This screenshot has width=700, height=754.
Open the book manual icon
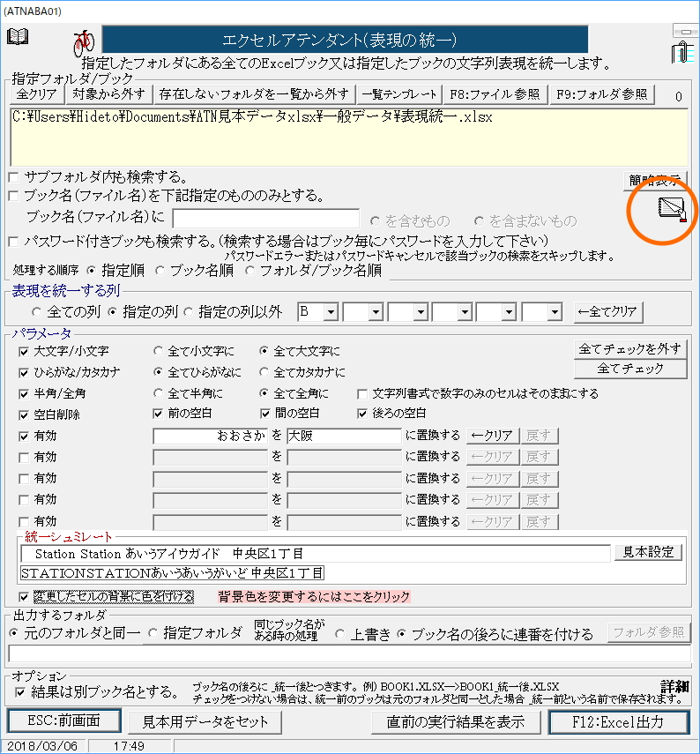pyautogui.click(x=18, y=37)
